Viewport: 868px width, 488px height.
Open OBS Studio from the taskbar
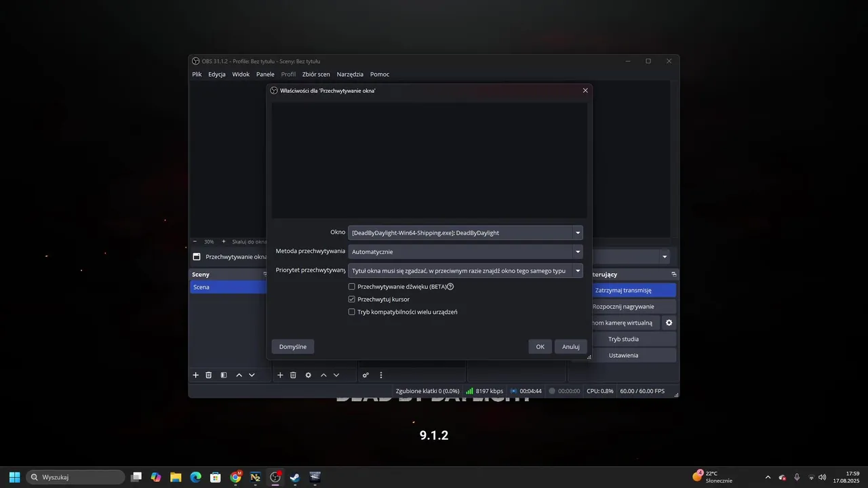tap(275, 477)
